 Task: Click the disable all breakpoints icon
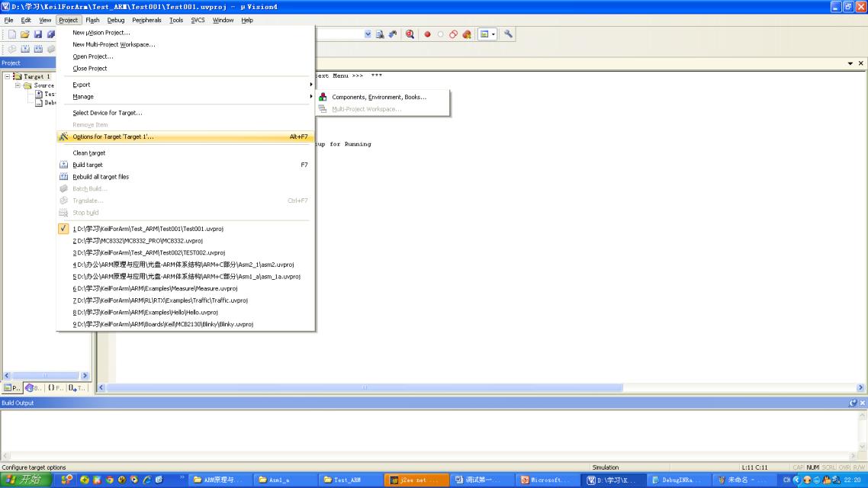(453, 34)
